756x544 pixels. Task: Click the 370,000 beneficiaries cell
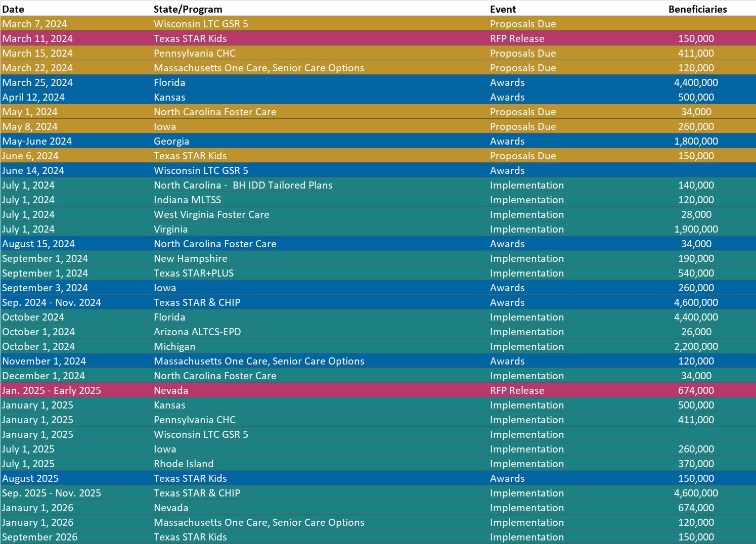click(696, 464)
